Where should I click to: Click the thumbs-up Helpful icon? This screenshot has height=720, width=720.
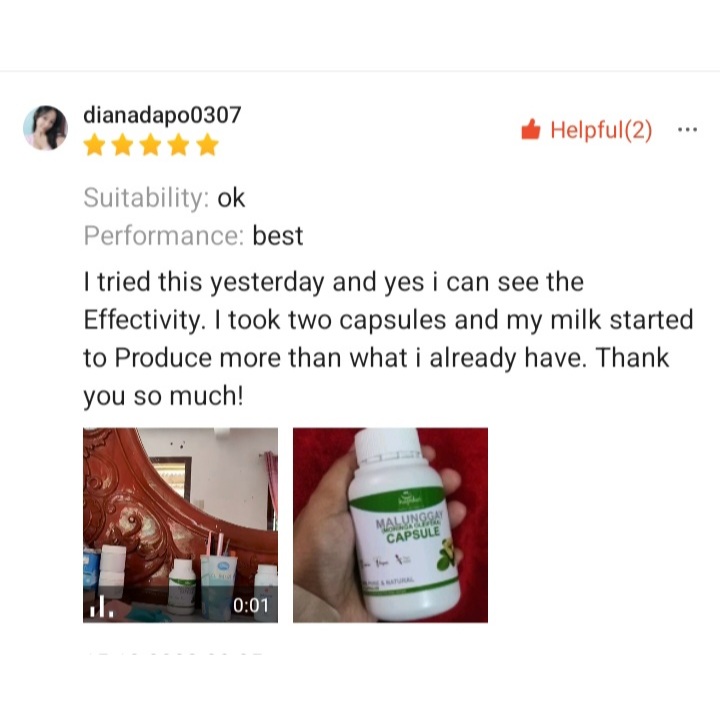[x=531, y=129]
